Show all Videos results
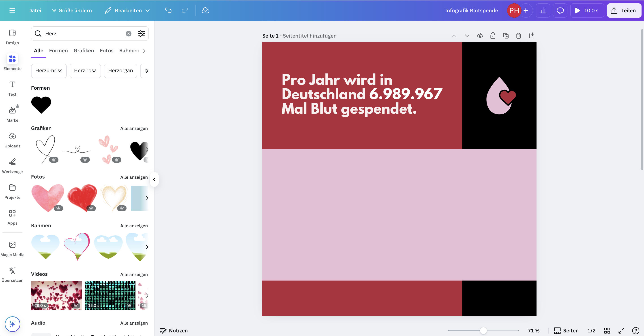 (x=134, y=274)
